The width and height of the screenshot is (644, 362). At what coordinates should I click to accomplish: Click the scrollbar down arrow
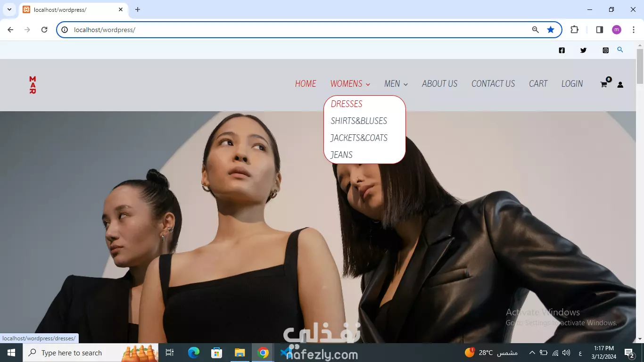point(640,339)
